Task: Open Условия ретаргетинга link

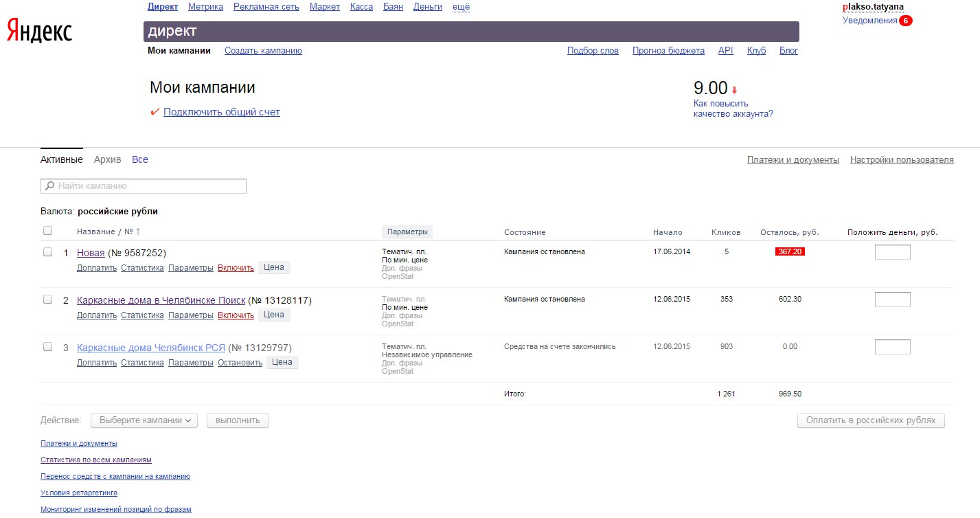Action: tap(79, 493)
